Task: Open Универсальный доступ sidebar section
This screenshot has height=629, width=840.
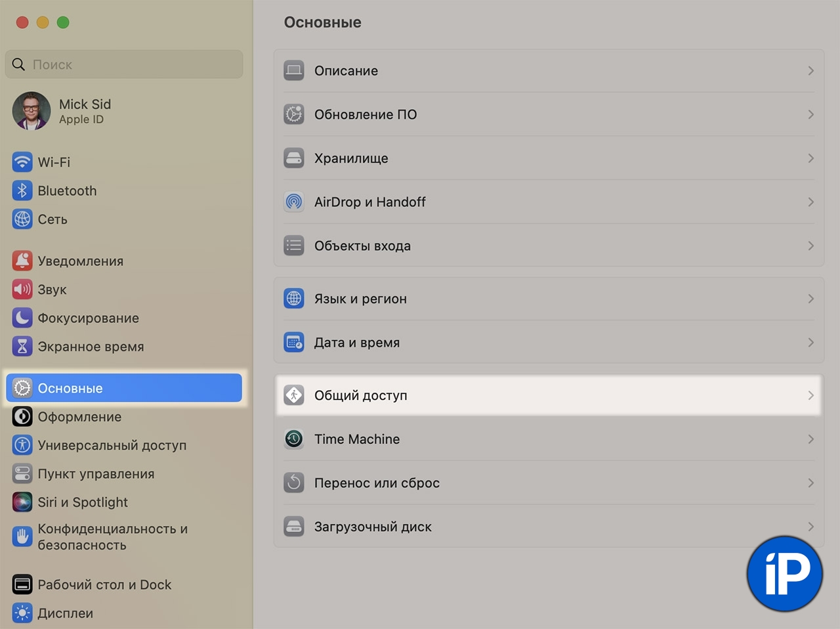Action: click(112, 445)
